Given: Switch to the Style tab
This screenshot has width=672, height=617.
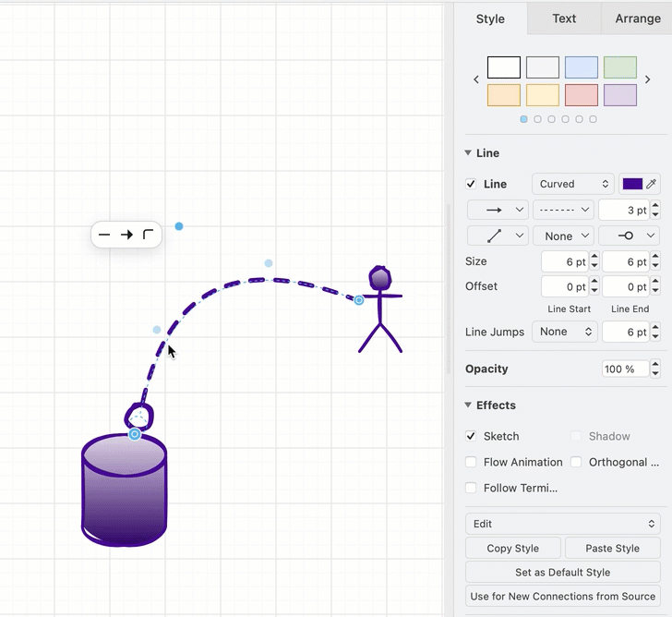Looking at the screenshot, I should coord(490,18).
